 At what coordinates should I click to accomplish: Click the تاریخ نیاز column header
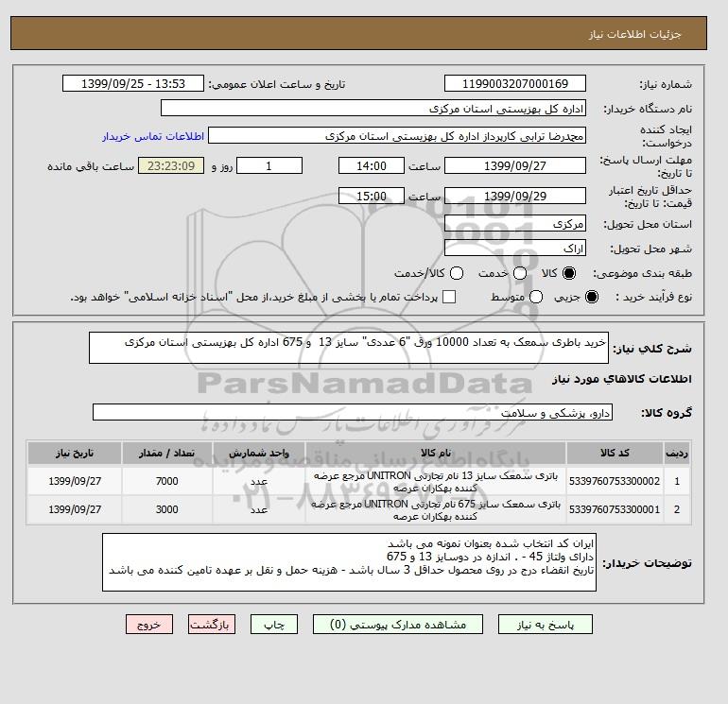coord(75,453)
